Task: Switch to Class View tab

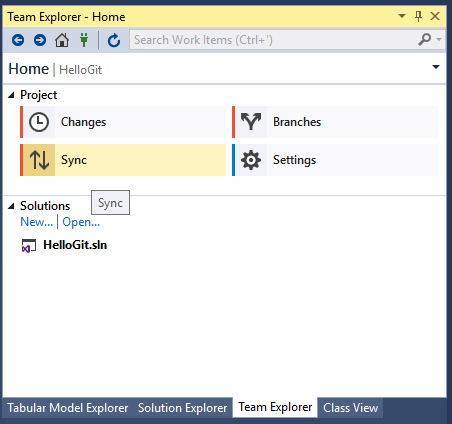Action: point(351,408)
